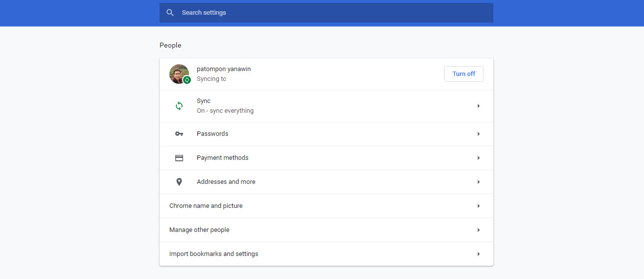The image size is (644, 279).
Task: Select the account name patompon yanawin
Action: click(224, 69)
